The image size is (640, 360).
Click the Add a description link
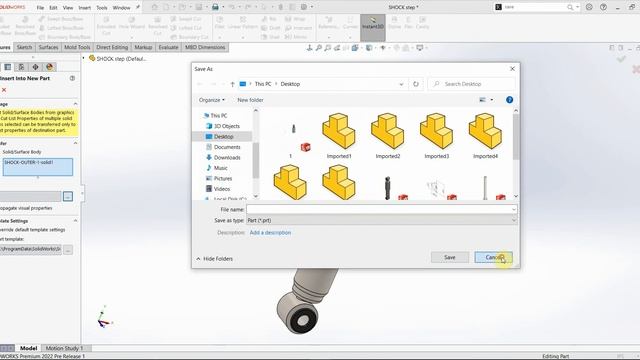[270, 233]
